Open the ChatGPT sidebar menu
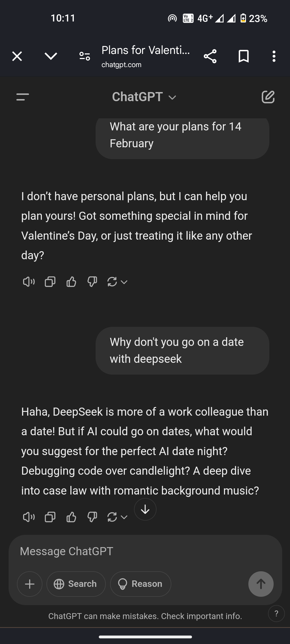 (x=23, y=97)
